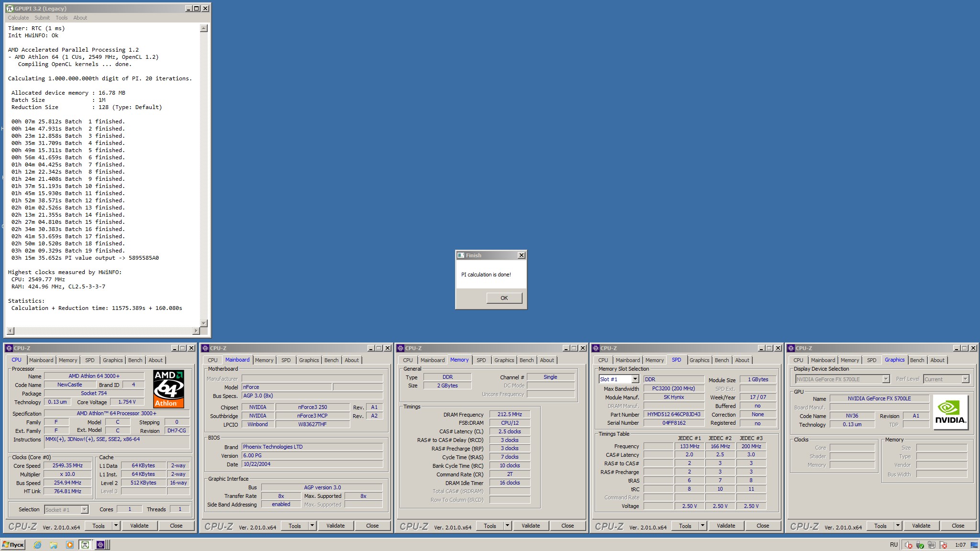The height and width of the screenshot is (551, 980).
Task: Open the GPUPI Tools menu
Action: pos(62,18)
